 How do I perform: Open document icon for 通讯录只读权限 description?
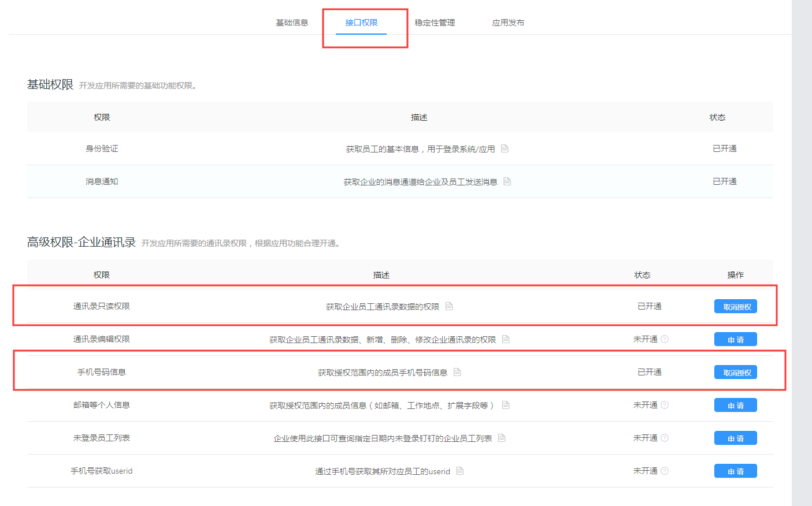tap(449, 306)
